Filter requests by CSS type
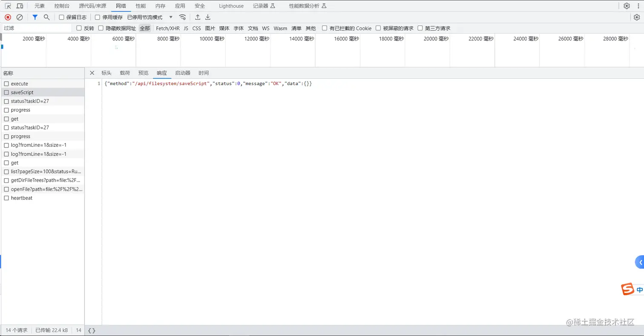The width and height of the screenshot is (644, 336). [x=196, y=28]
